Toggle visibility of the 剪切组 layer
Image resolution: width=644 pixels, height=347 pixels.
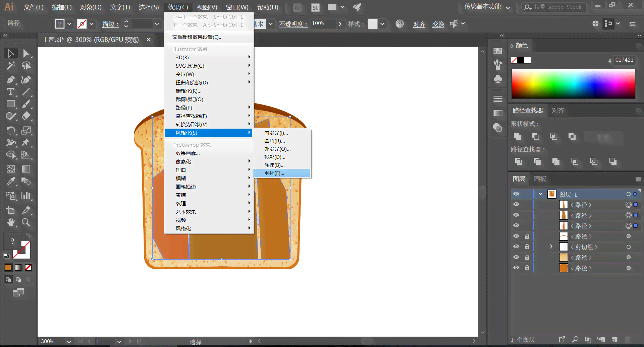coord(516,247)
